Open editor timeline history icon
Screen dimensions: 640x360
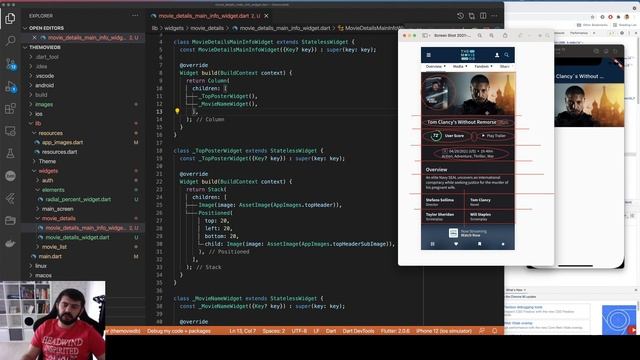click(460, 16)
